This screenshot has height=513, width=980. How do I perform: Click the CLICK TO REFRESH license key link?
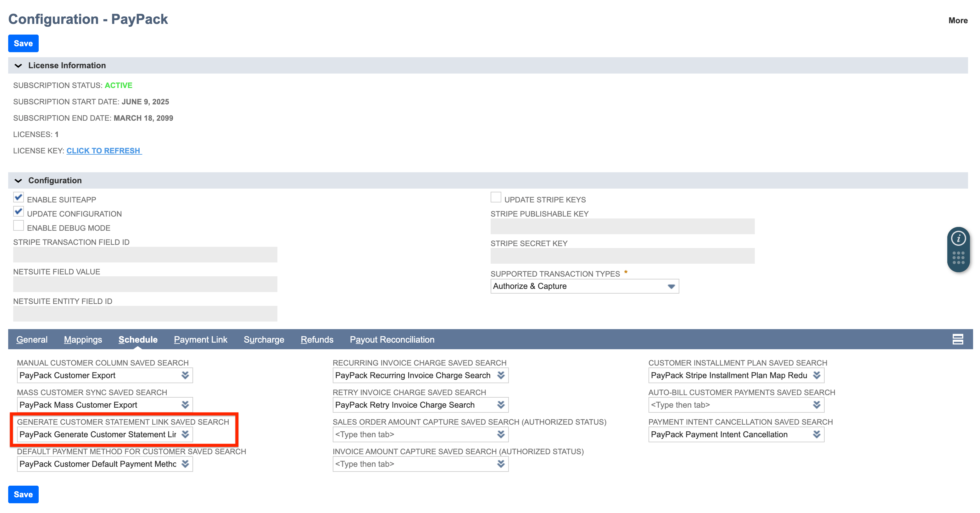103,151
